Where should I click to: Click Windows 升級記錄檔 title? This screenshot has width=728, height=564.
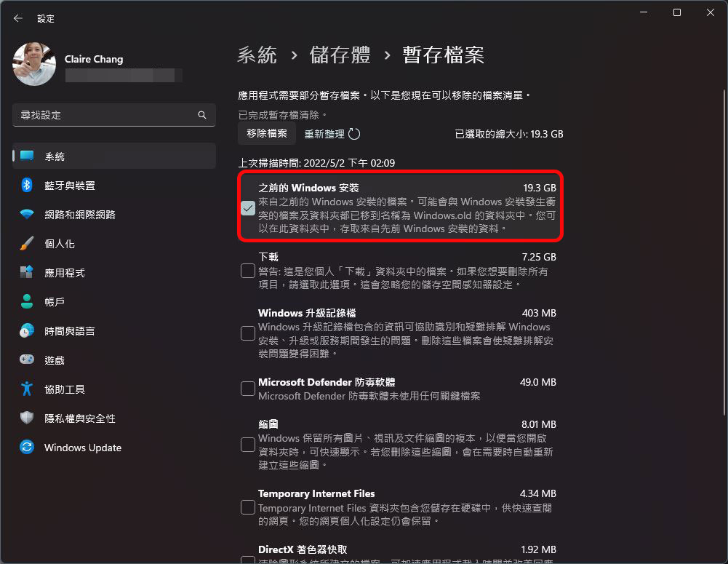(307, 313)
